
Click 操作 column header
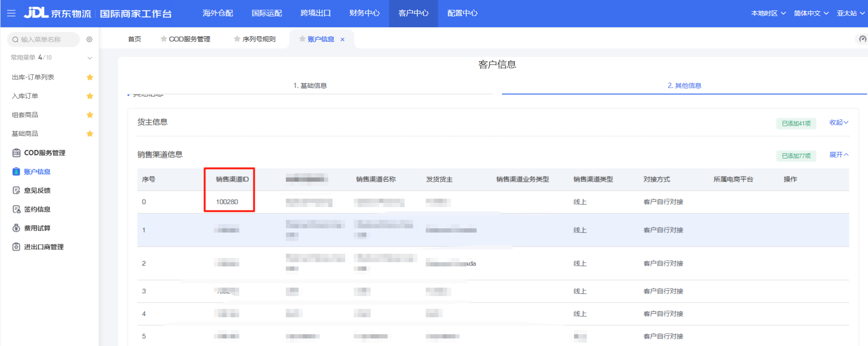[790, 179]
